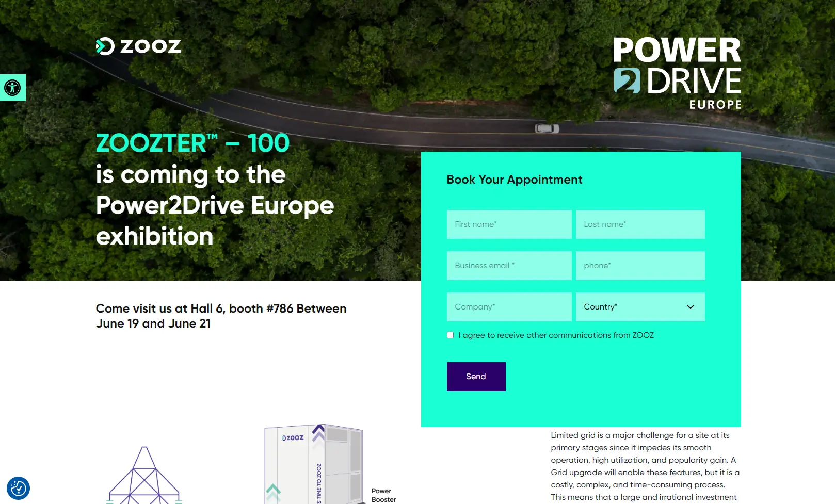The height and width of the screenshot is (504, 835).
Task: Open the cookie consent settings badge
Action: (x=18, y=488)
